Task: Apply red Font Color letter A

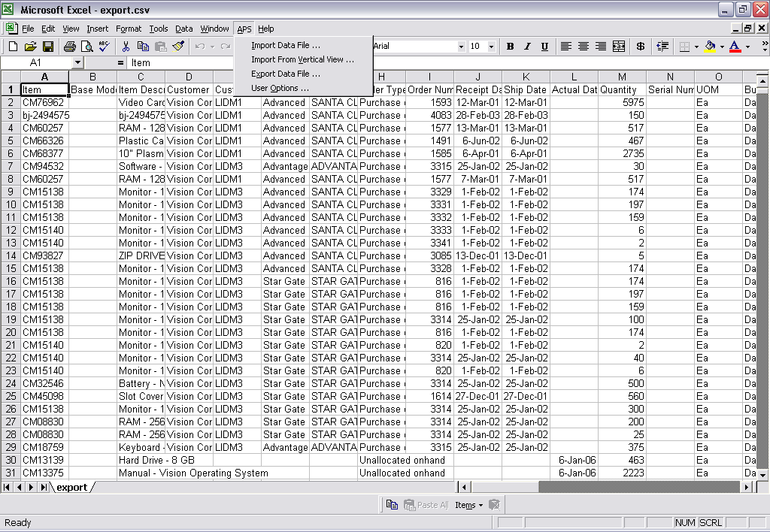Action: coord(735,46)
